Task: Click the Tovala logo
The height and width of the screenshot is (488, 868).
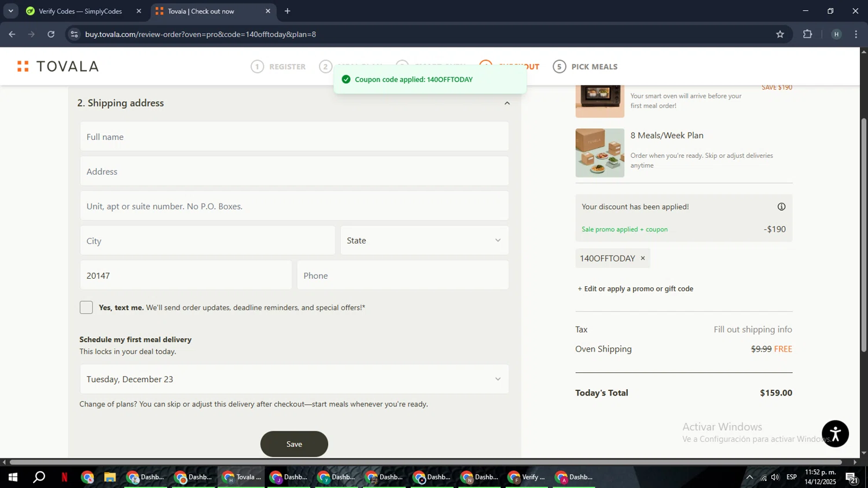Action: [58, 66]
